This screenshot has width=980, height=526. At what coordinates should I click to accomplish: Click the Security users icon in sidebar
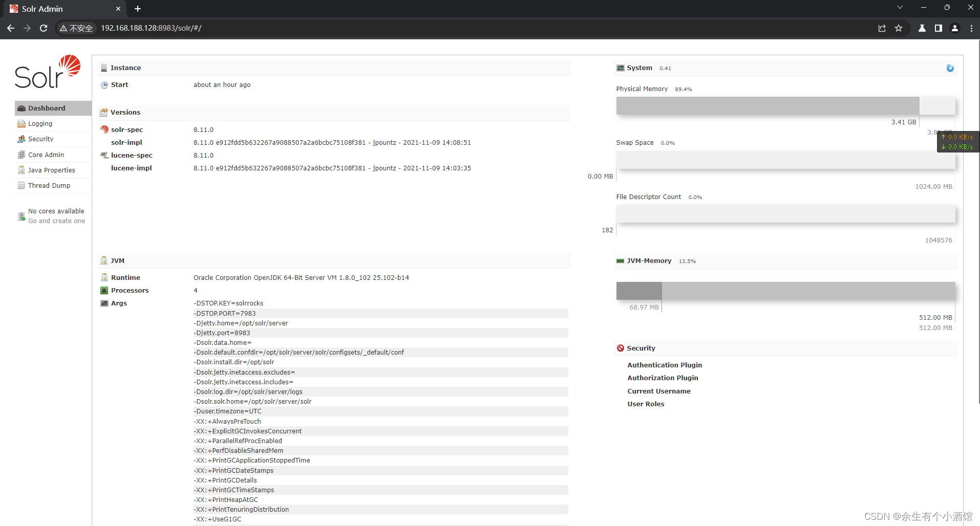point(22,139)
